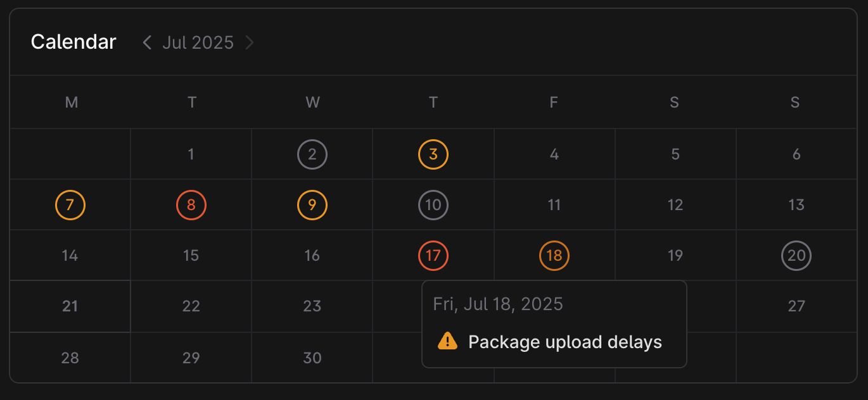
Task: Click the highlighted date 18
Action: point(554,256)
